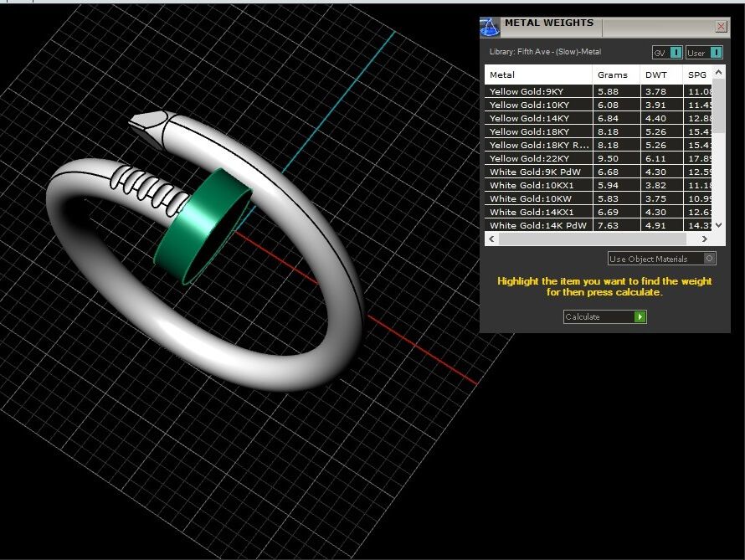This screenshot has width=745, height=560.
Task: Click the horizontal scroll-left arrow
Action: (491, 239)
